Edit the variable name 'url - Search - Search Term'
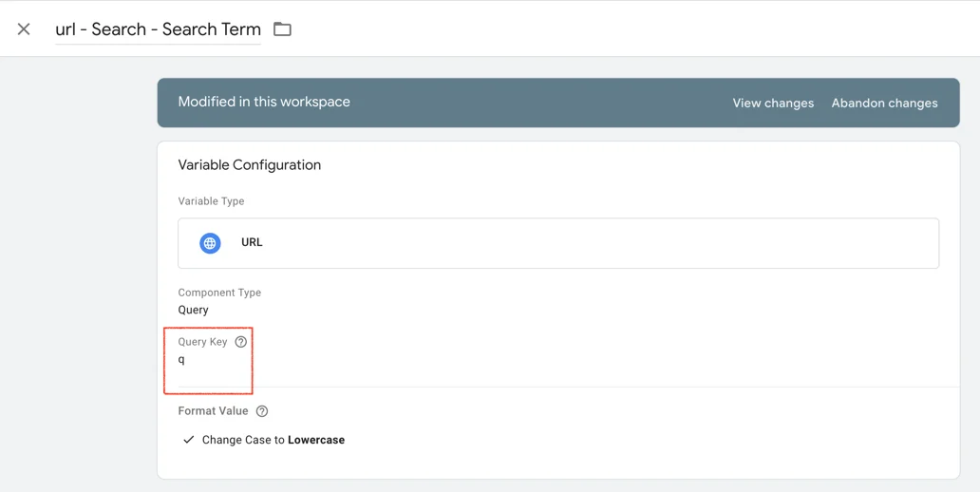The image size is (980, 492). [159, 29]
